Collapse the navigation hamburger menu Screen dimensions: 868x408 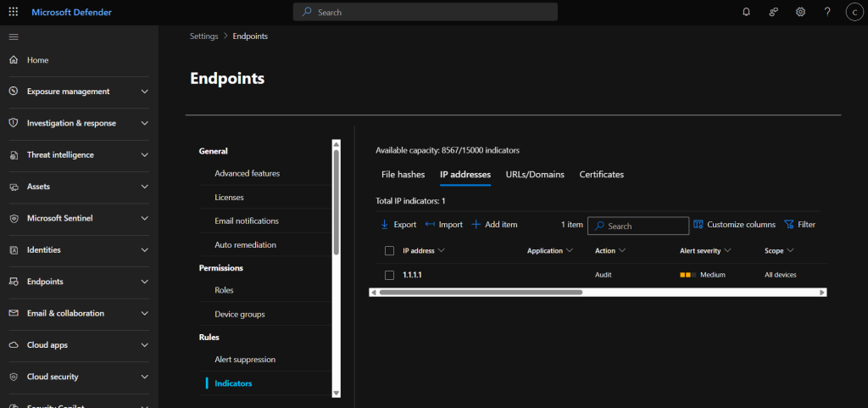[x=14, y=37]
